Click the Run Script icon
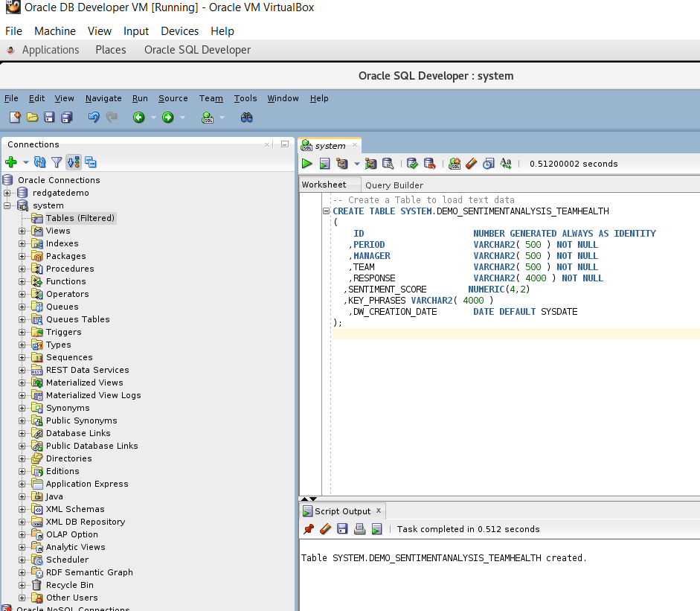The height and width of the screenshot is (611, 700). pos(324,164)
